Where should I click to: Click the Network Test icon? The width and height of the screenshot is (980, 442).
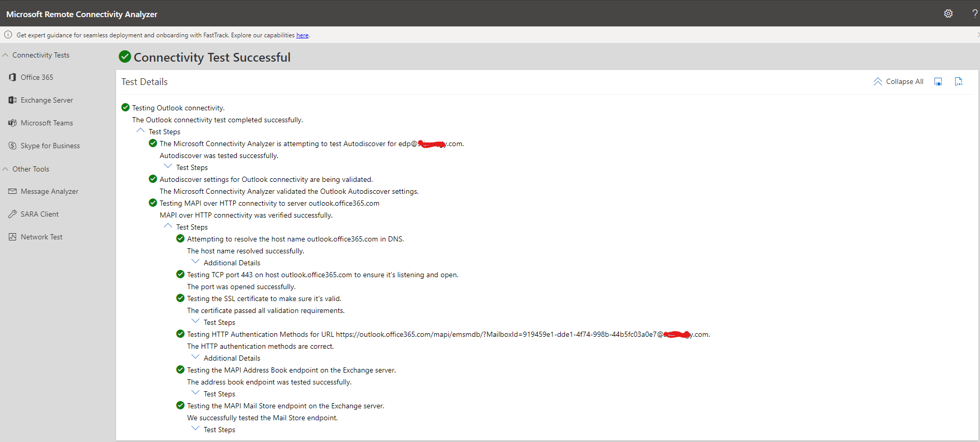(12, 237)
